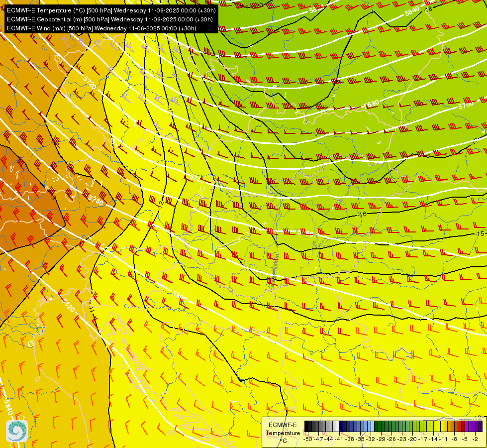The width and height of the screenshot is (487, 448).
Task: Click the -35 tick label in legend
Action: (x=360, y=440)
